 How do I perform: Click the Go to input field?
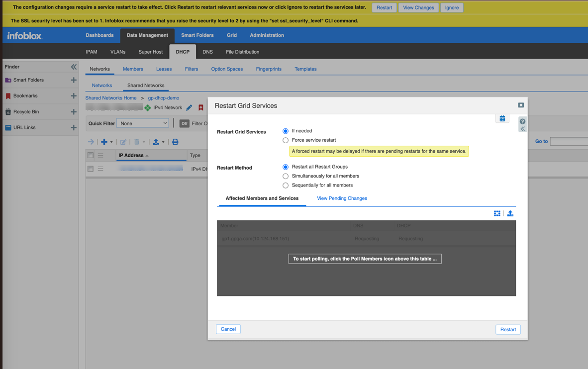pyautogui.click(x=569, y=142)
